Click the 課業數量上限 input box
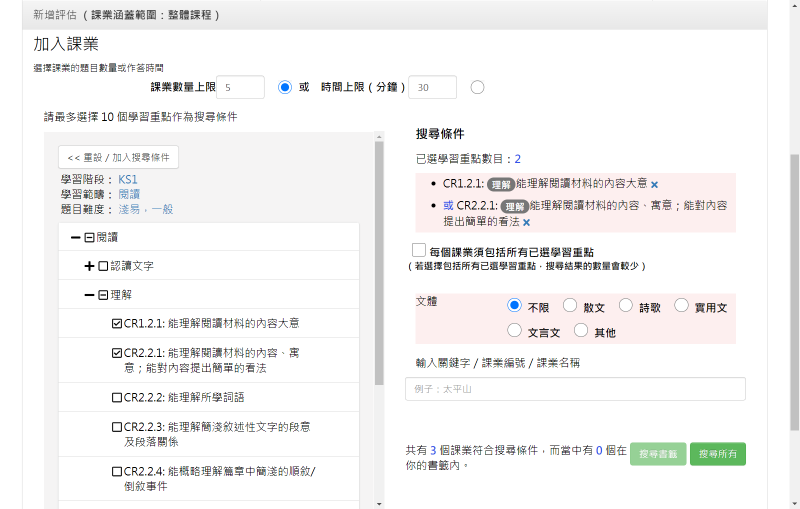Screen dimensions: 800x509 click(240, 88)
